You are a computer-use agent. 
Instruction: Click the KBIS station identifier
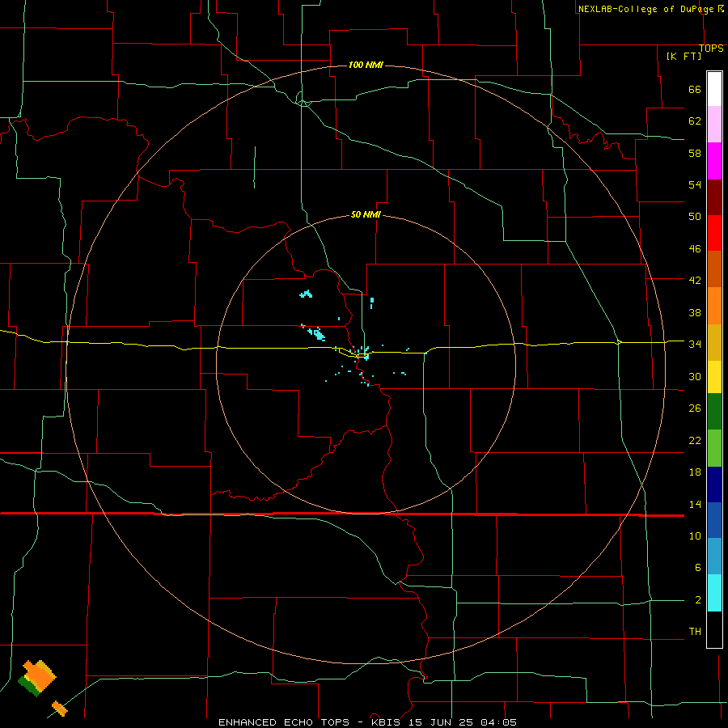[x=387, y=722]
